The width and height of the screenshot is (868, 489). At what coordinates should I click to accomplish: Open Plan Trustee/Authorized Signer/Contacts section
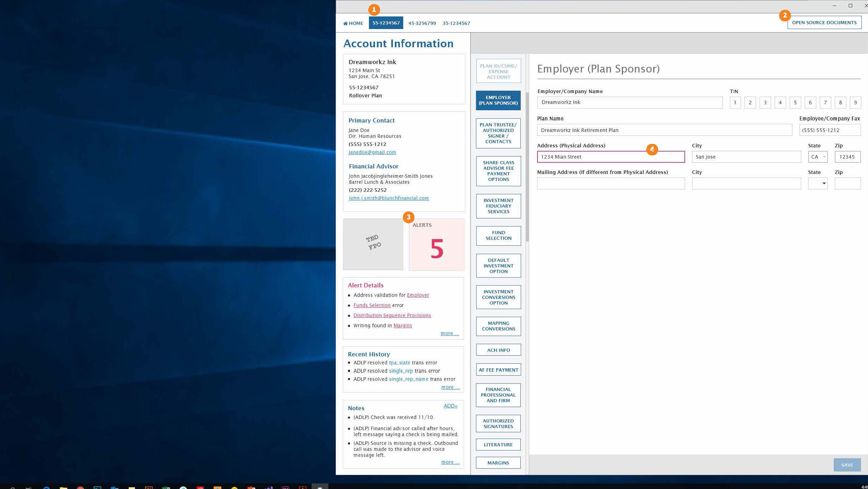coord(498,133)
